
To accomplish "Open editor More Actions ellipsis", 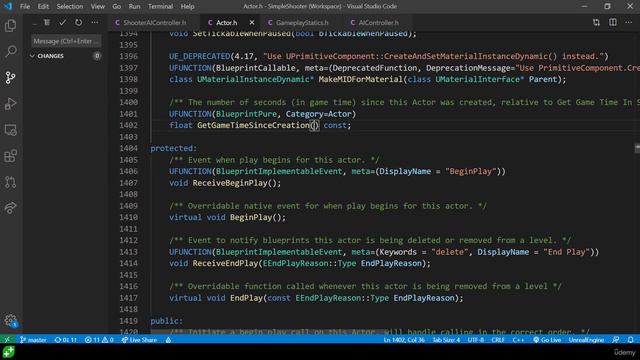I will [x=629, y=23].
